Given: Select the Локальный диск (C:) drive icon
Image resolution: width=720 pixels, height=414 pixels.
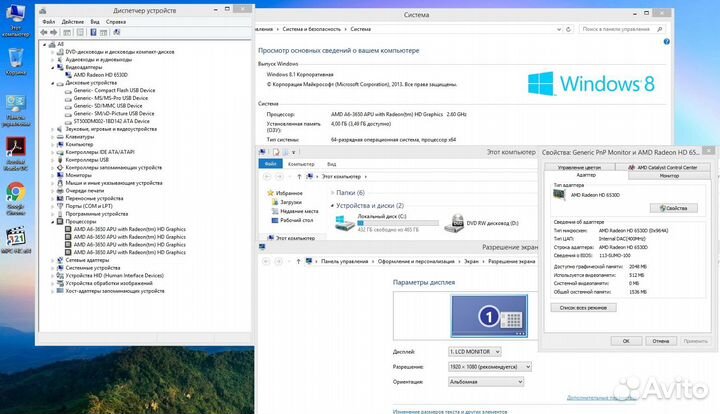Looking at the screenshot, I should pos(344,223).
